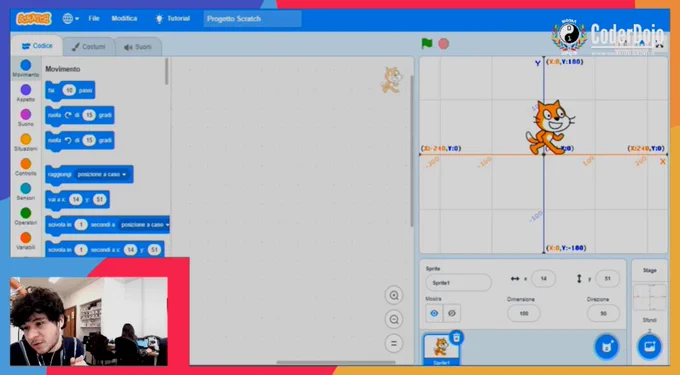This screenshot has height=375, width=680.
Task: Select the Variabili block category
Action: 26,241
